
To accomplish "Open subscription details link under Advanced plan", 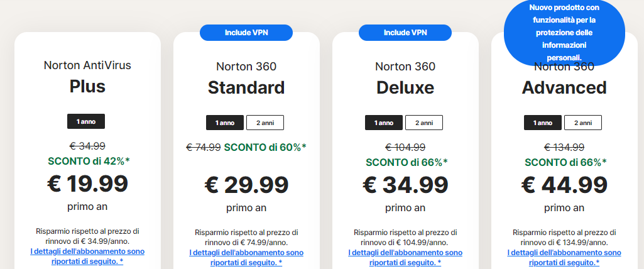I will (564, 257).
